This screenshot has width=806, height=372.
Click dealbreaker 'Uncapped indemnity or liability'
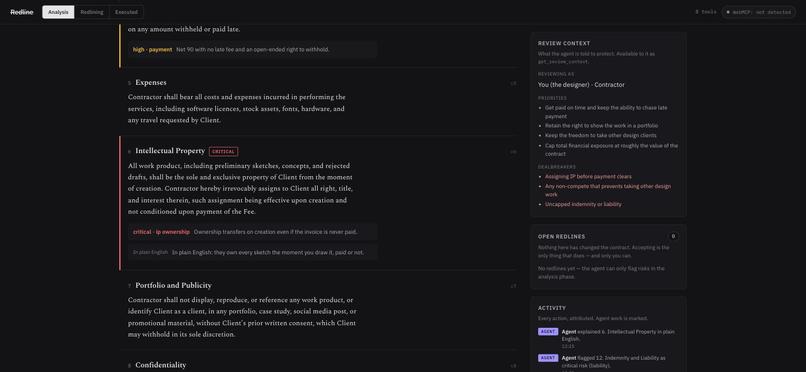[x=583, y=204]
